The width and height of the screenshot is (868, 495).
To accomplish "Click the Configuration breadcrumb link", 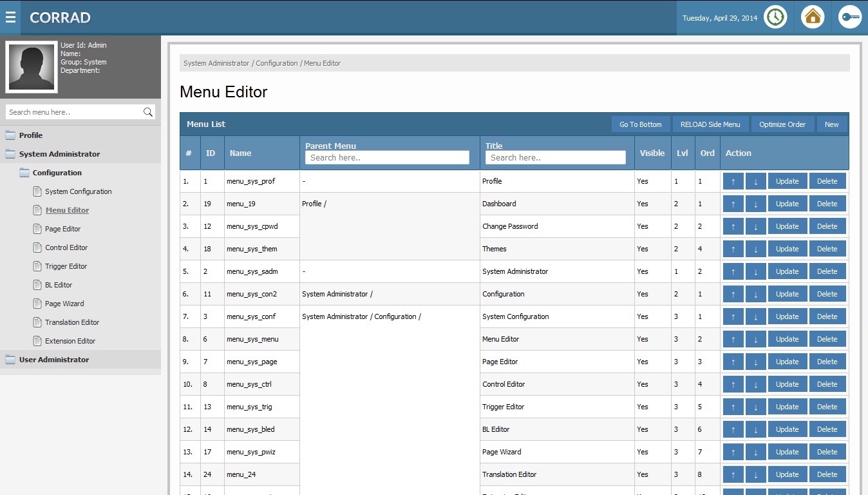I will tap(276, 63).
